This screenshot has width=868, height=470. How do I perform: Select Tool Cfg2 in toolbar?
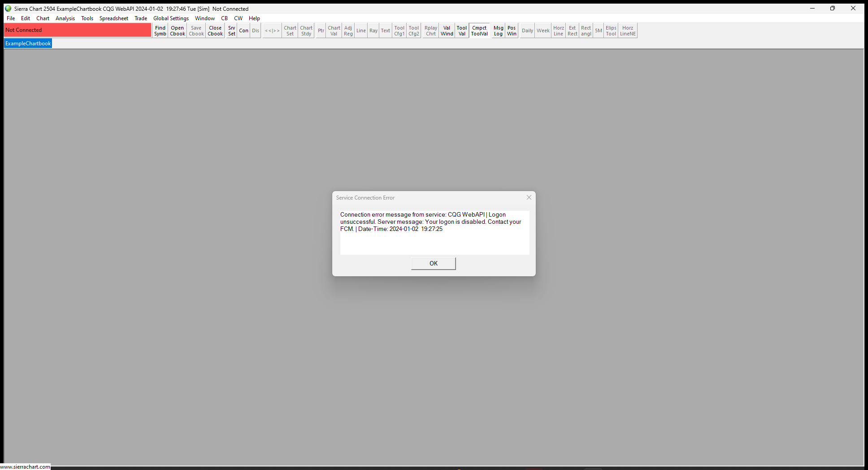pos(414,30)
